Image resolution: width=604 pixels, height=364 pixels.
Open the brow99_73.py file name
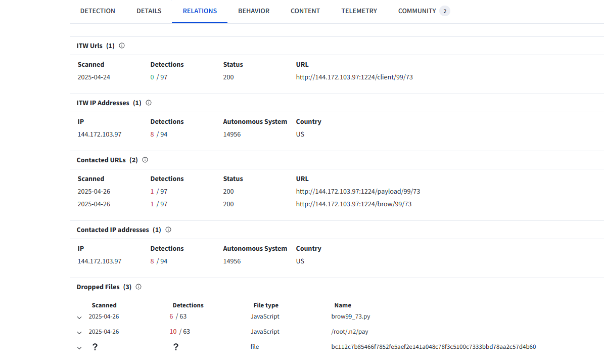point(351,316)
